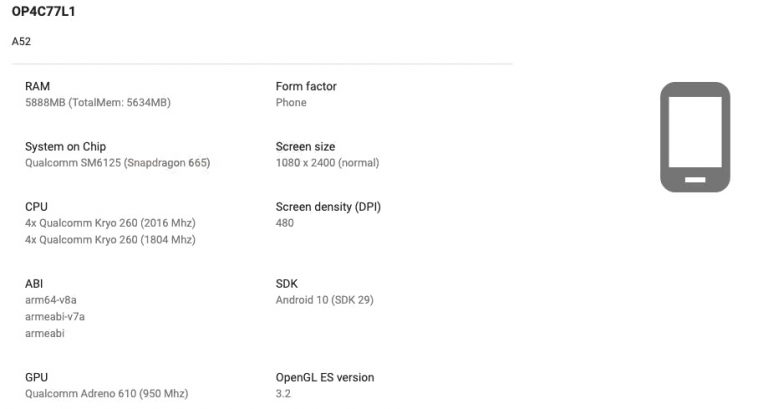Viewport: 768px width, 409px height.
Task: Click the A52 model name
Action: point(21,42)
